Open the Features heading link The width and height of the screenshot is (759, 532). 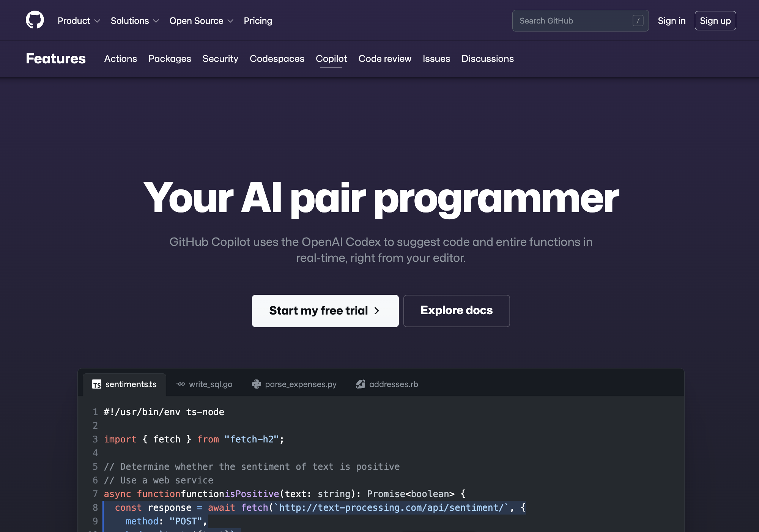point(56,59)
